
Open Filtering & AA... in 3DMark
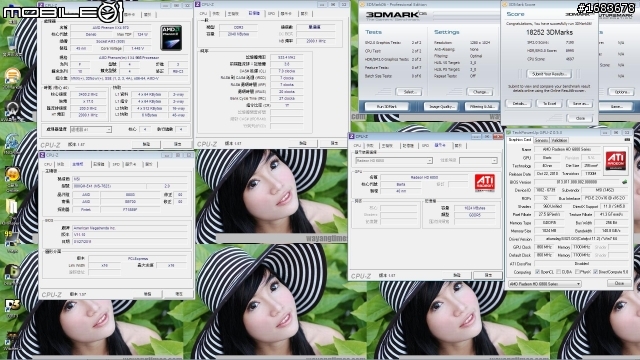click(482, 107)
